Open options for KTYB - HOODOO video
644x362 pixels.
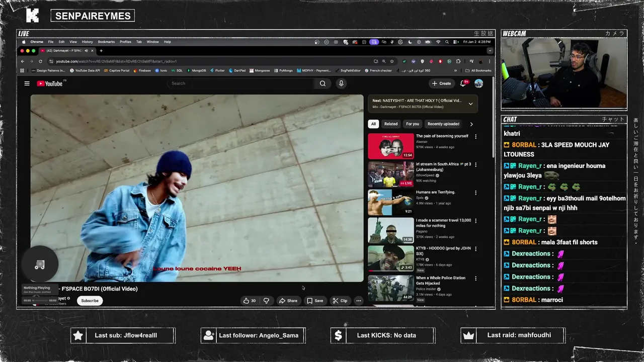point(475,249)
